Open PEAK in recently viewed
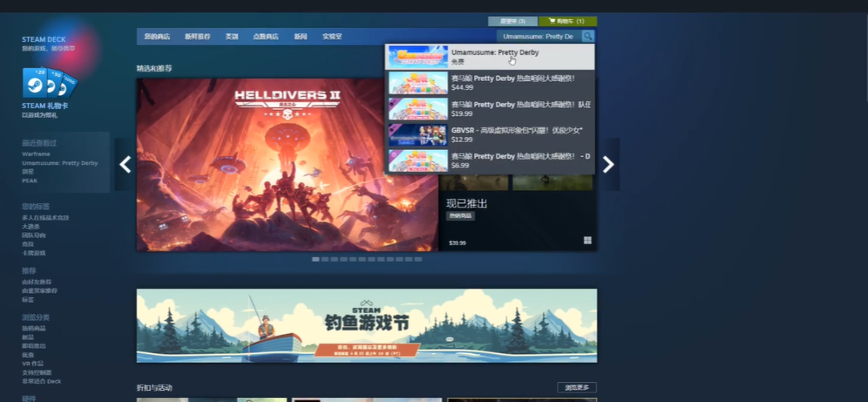 30,181
